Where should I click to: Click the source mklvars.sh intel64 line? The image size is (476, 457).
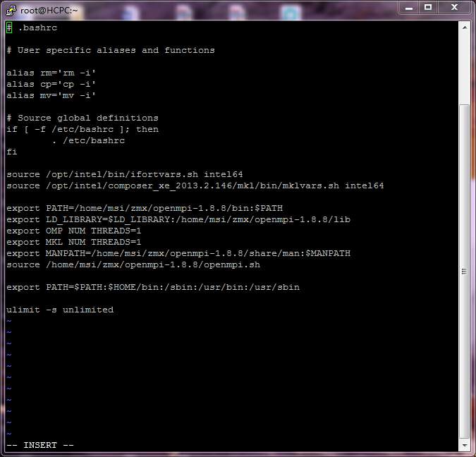[195, 185]
